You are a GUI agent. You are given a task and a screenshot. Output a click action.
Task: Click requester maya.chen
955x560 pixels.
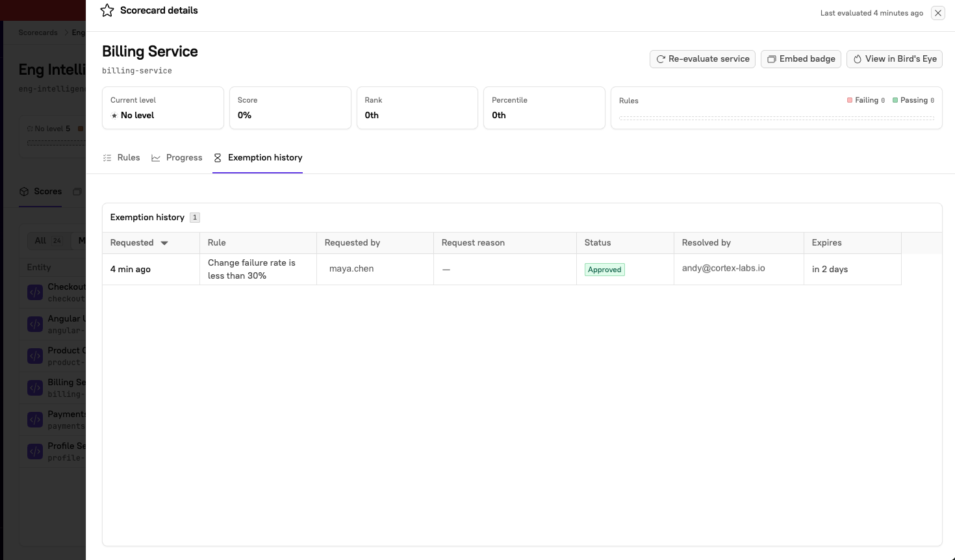pyautogui.click(x=351, y=269)
